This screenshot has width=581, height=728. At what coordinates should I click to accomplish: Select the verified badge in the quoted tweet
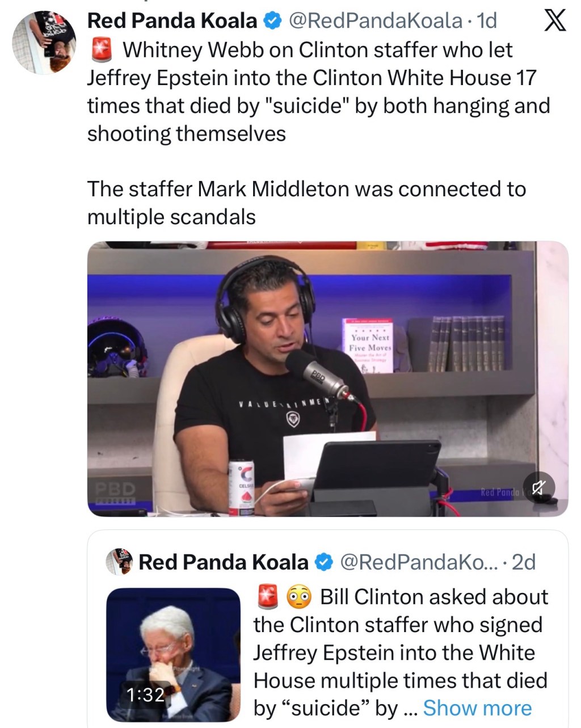322,562
